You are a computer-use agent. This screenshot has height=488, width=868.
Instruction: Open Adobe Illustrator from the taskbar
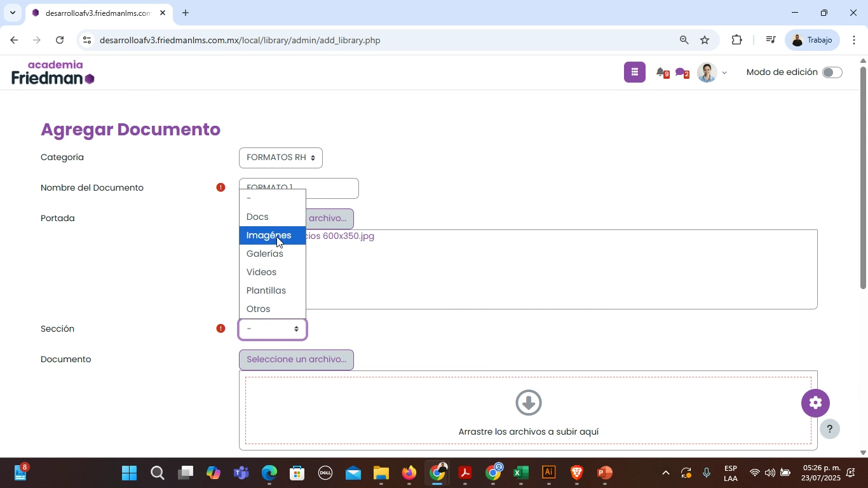click(549, 473)
